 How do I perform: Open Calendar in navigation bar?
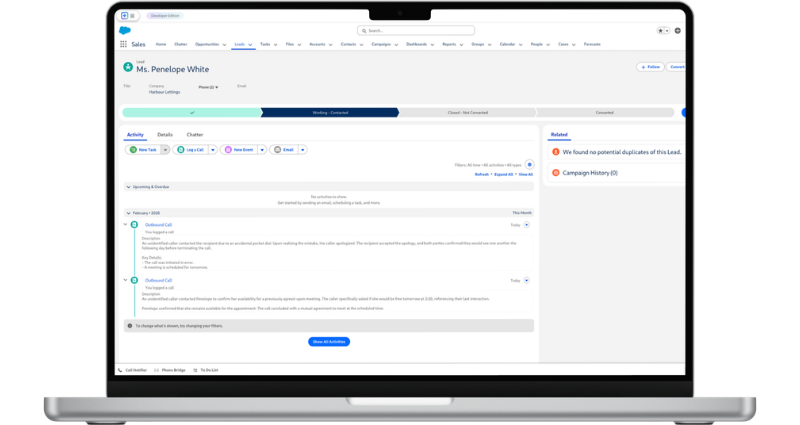[507, 44]
